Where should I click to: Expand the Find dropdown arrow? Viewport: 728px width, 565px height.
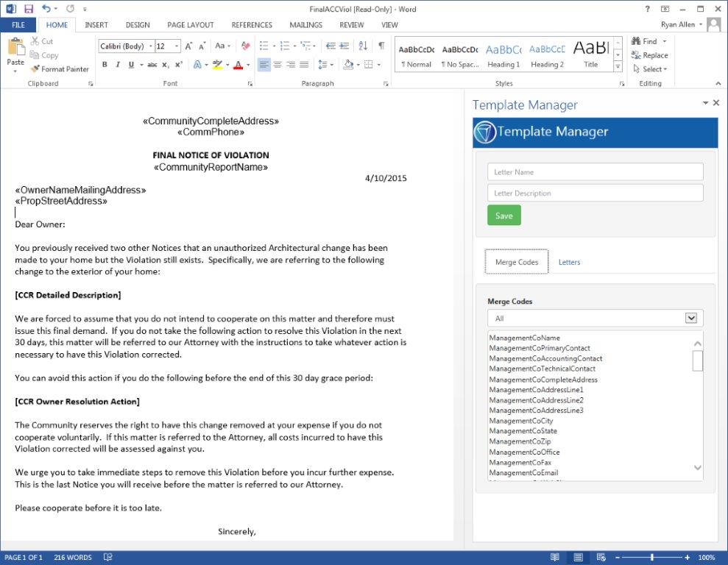pyautogui.click(x=665, y=41)
